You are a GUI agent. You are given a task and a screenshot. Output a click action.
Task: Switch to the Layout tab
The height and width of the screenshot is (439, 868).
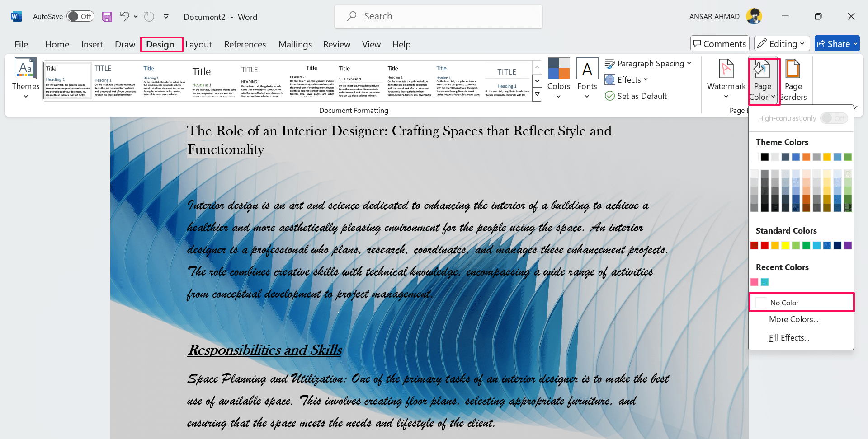(x=198, y=44)
